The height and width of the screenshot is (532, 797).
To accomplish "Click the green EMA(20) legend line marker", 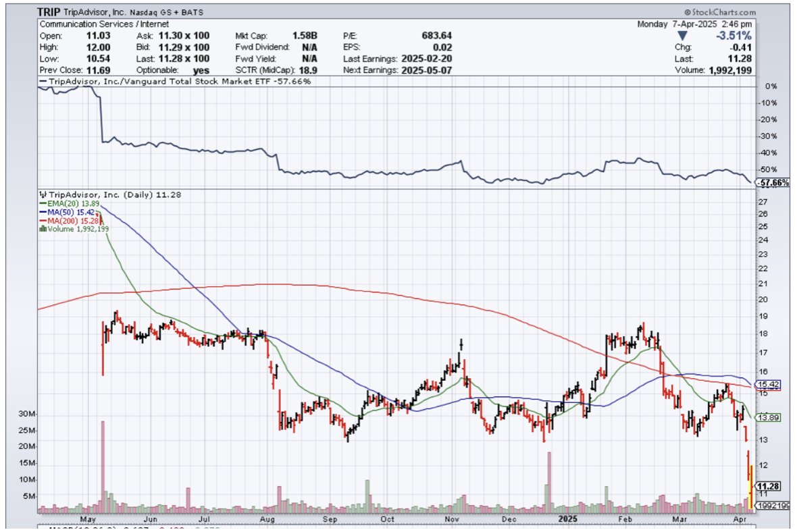I will (x=43, y=203).
